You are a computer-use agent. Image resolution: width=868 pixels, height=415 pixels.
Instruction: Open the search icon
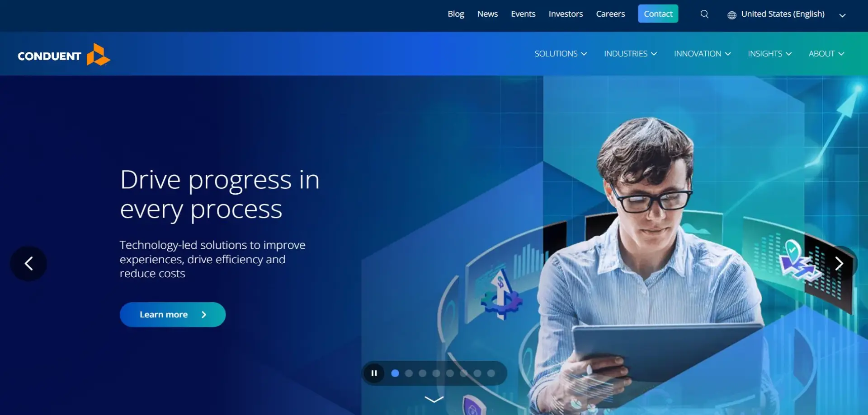tap(704, 14)
